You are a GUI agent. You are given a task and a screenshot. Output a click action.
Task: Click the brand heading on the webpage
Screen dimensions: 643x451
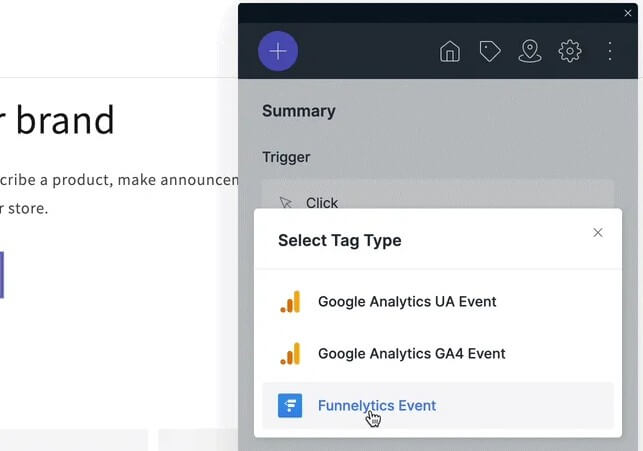57,120
